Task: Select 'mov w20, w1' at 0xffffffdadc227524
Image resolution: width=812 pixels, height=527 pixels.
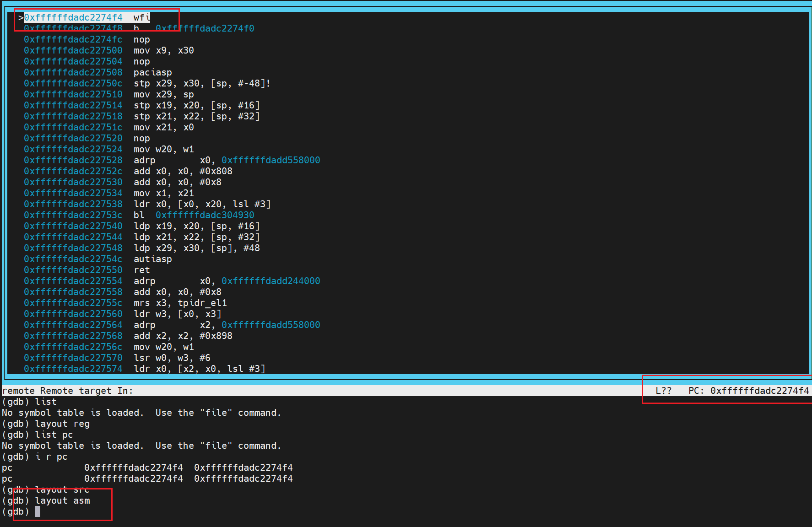Action: click(164, 149)
